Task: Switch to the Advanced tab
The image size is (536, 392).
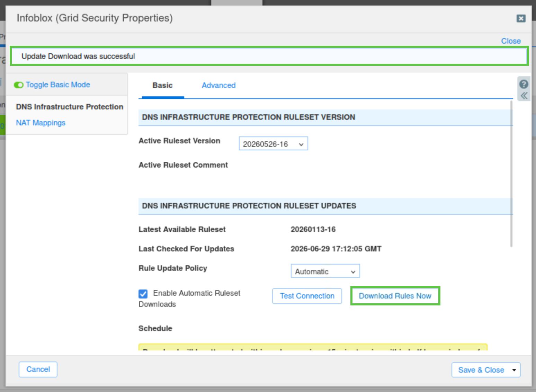Action: (x=218, y=85)
